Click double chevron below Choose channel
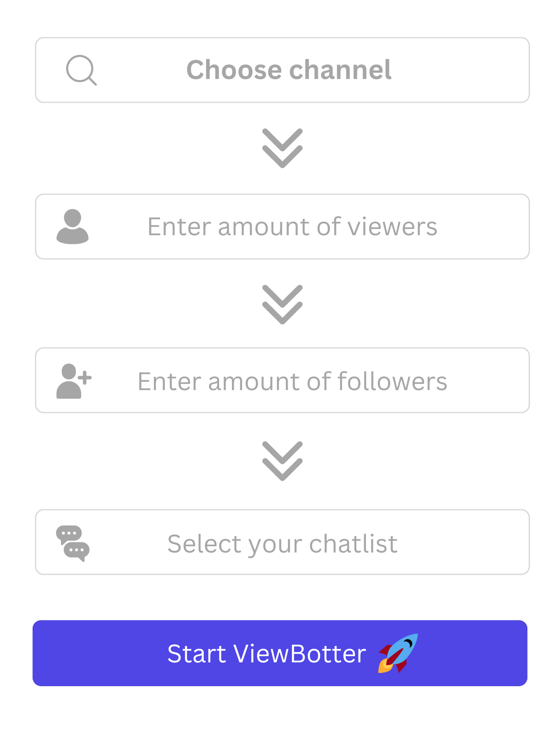This screenshot has height=729, width=560. (282, 148)
